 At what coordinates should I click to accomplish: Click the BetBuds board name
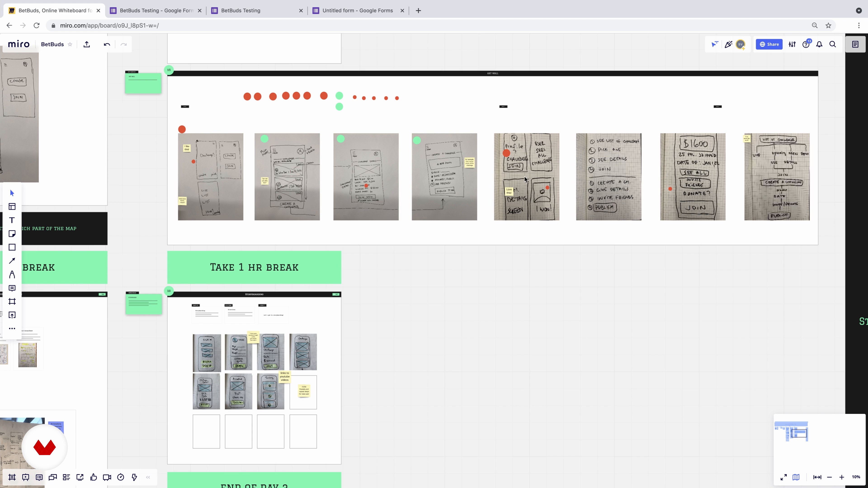click(x=52, y=44)
